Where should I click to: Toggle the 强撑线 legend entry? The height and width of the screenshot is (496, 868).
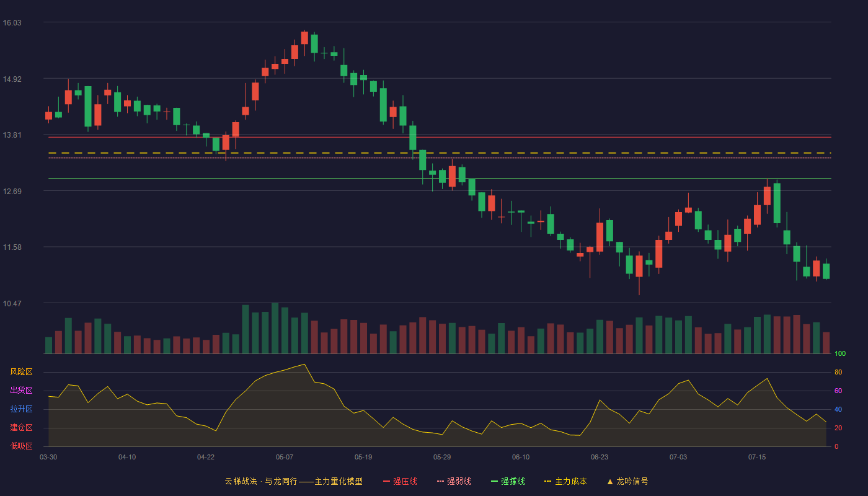508,481
